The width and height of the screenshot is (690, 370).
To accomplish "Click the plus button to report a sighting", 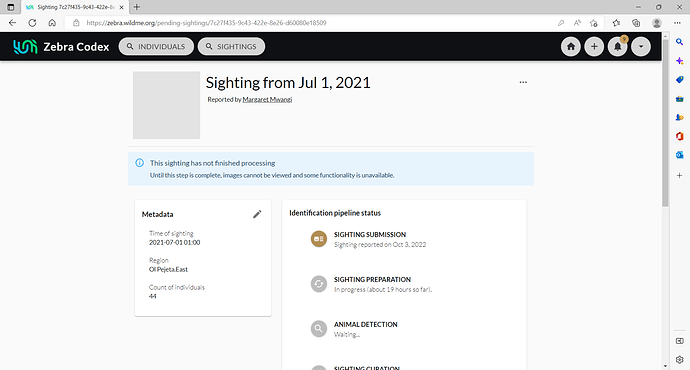I will click(594, 47).
